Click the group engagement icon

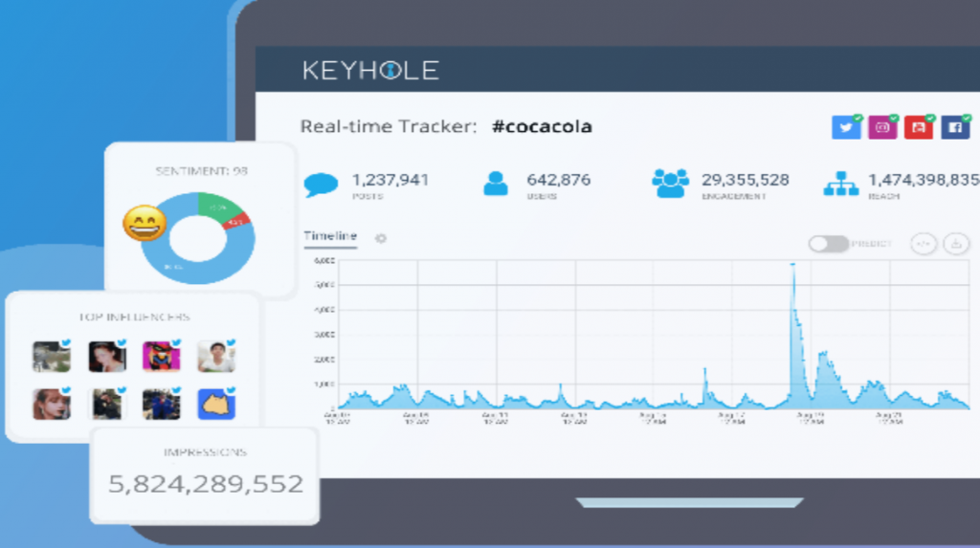(670, 183)
